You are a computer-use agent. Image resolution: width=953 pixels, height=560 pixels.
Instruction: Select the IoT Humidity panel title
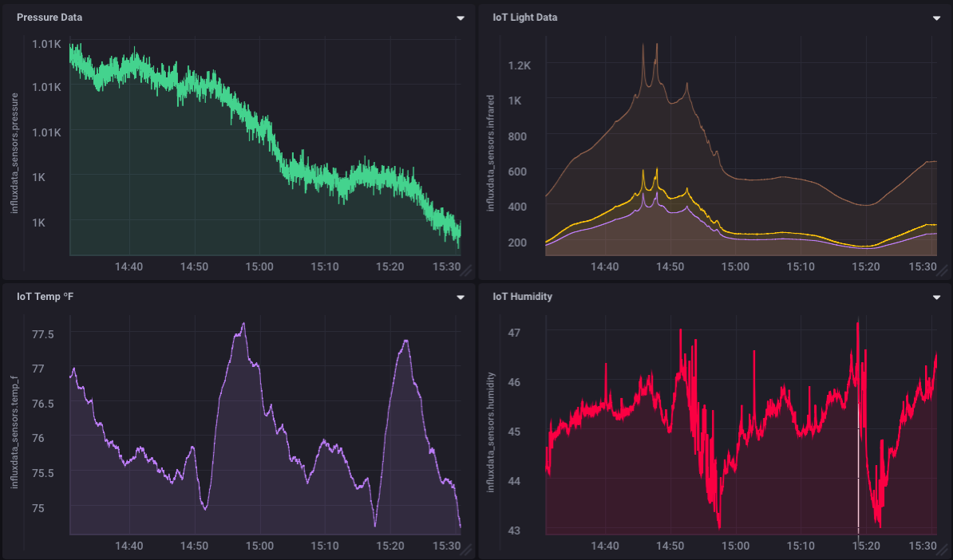coord(522,297)
